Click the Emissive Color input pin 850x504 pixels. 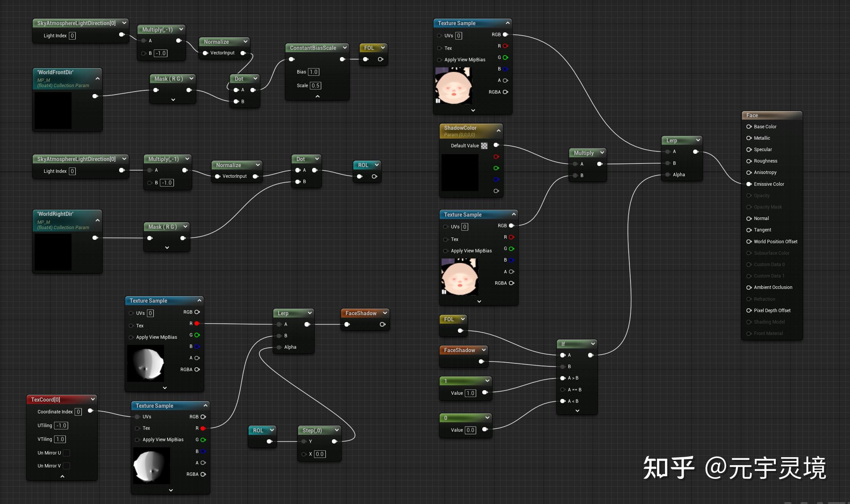749,184
